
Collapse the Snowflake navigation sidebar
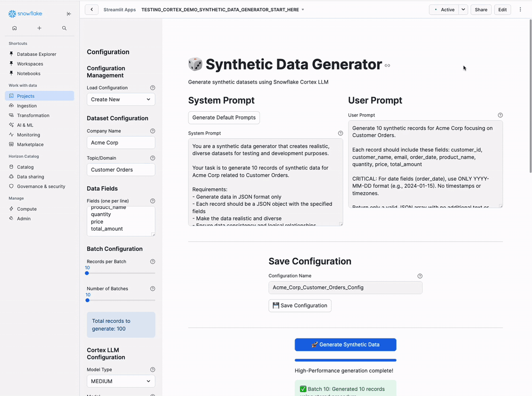(x=69, y=13)
